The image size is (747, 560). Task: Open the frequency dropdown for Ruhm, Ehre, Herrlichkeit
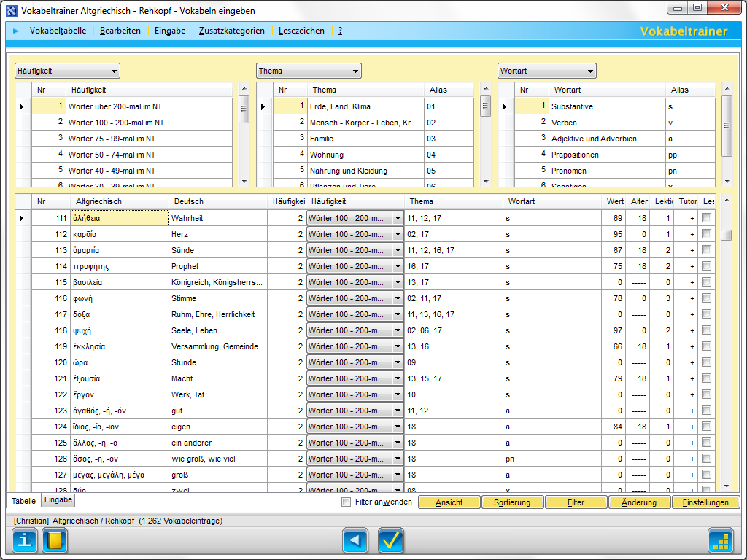pos(398,314)
